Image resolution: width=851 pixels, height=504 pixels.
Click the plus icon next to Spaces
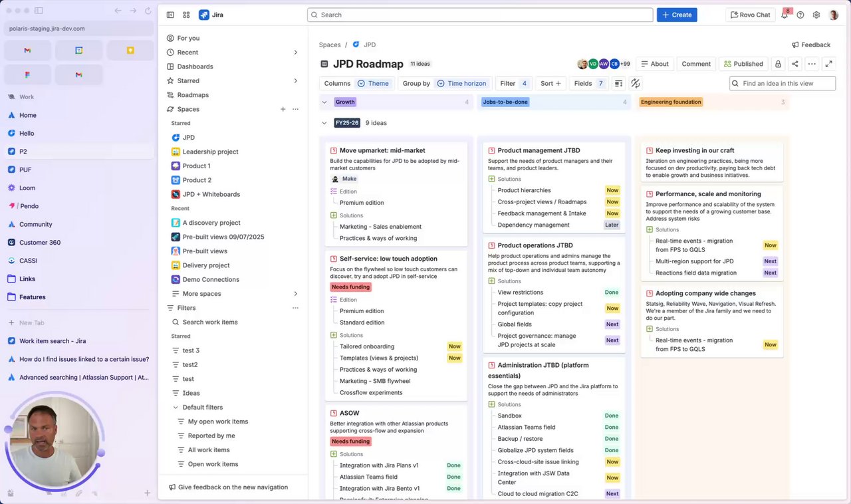click(x=283, y=109)
